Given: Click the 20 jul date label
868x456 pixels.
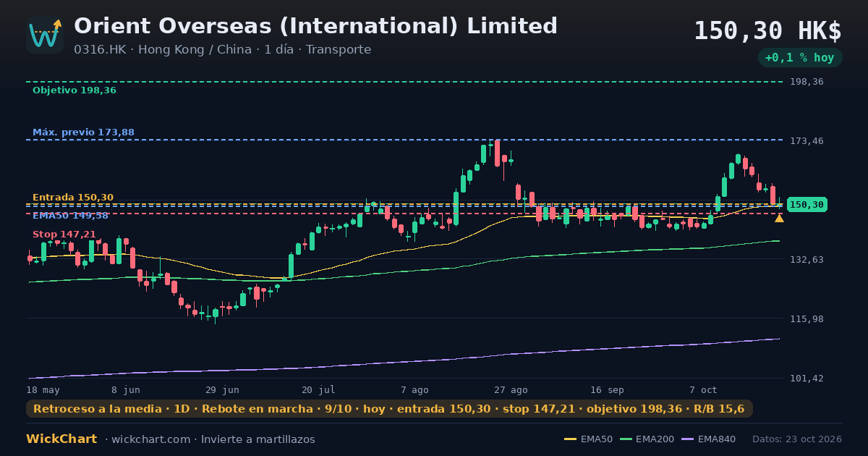Looking at the screenshot, I should [x=318, y=389].
